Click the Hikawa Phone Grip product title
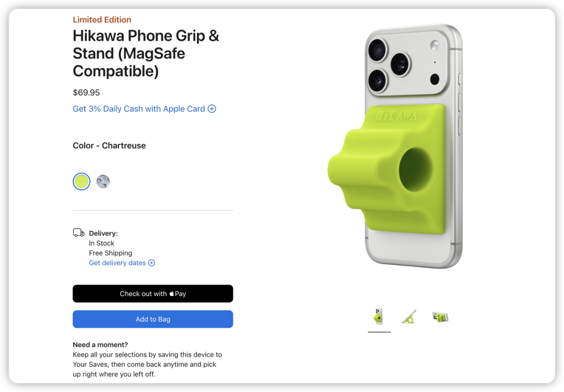The width and height of the screenshot is (564, 392). tap(146, 53)
